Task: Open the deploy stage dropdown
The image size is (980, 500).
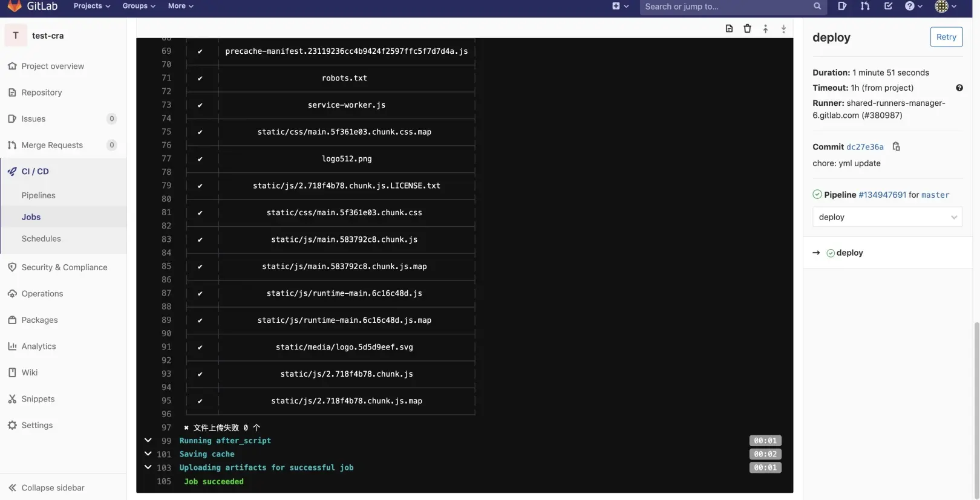Action: (887, 217)
